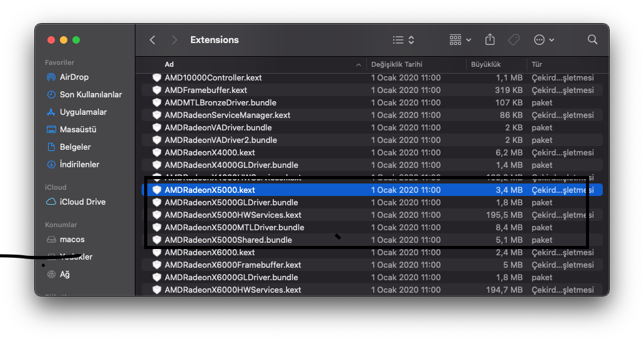Click the Konumlar sidebar heading

click(x=61, y=225)
